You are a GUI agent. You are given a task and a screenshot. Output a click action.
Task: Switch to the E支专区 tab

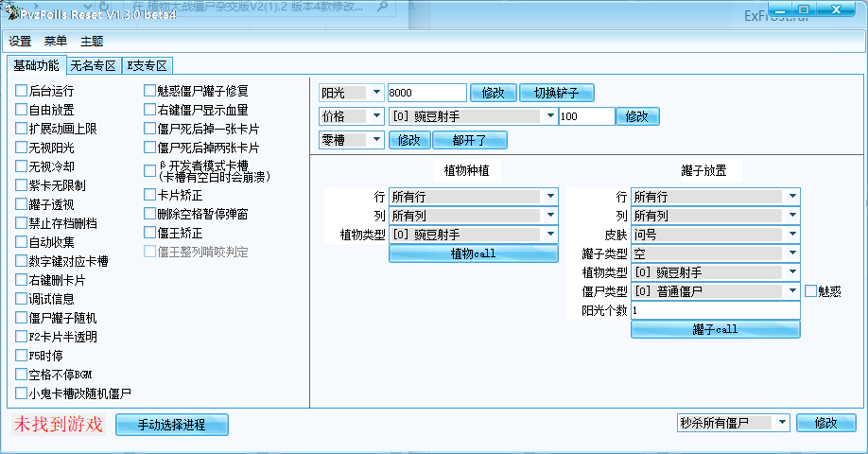tap(148, 66)
